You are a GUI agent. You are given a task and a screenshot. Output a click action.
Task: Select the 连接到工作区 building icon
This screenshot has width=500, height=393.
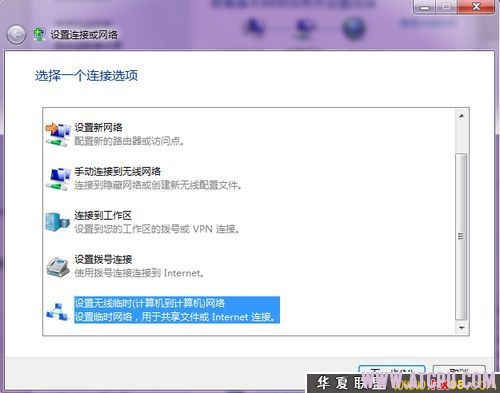tap(57, 222)
